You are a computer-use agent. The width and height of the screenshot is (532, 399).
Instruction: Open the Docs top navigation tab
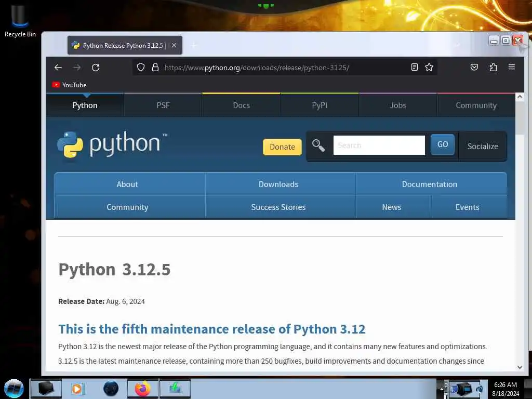click(241, 105)
